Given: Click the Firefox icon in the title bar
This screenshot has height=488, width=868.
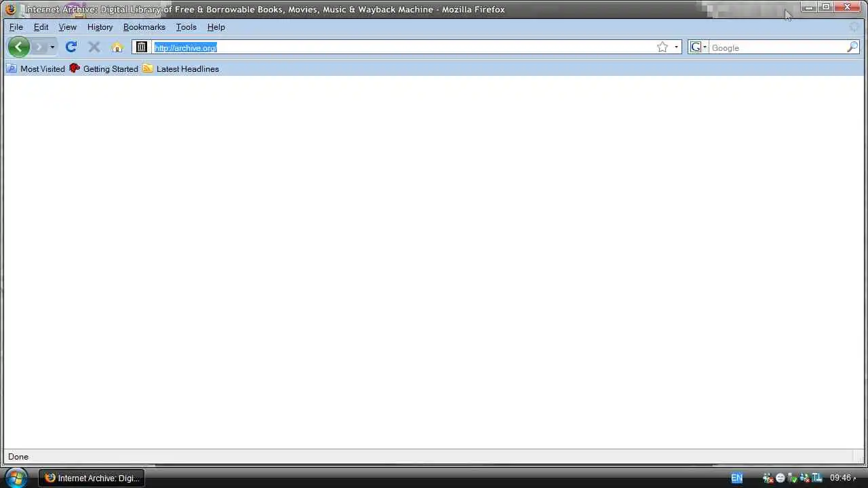Looking at the screenshot, I should (10, 9).
